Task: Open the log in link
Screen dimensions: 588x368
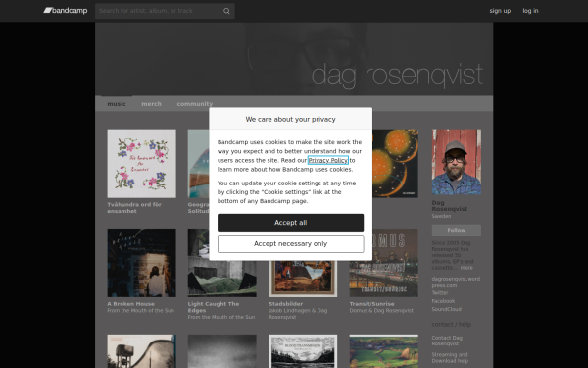Action: coord(530,11)
